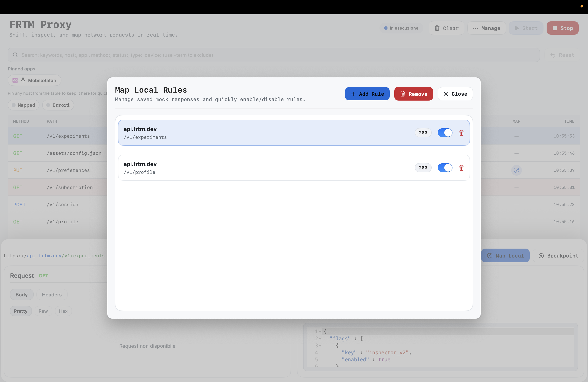Click the search magnifier icon
588x382 pixels.
pyautogui.click(x=15, y=55)
